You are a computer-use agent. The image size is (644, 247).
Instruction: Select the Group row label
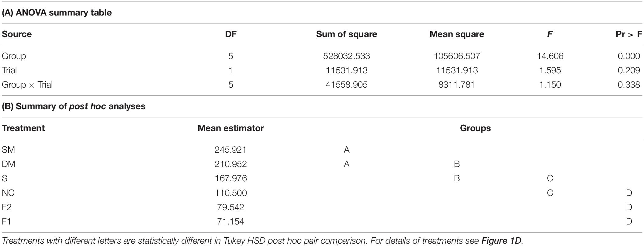[14, 56]
